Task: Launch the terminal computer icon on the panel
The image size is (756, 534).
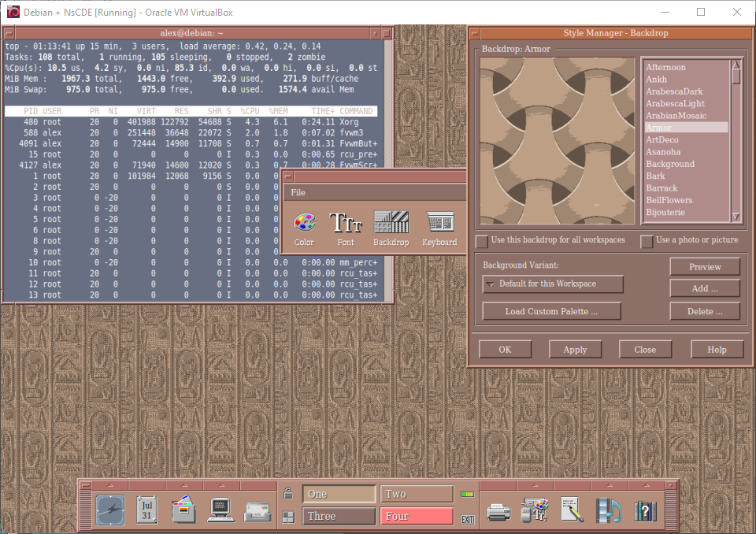Action: click(220, 510)
